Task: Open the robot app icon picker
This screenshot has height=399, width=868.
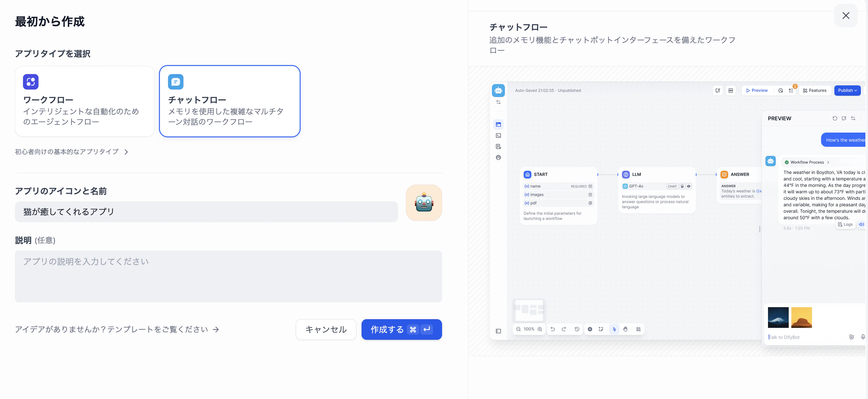Action: point(424,203)
